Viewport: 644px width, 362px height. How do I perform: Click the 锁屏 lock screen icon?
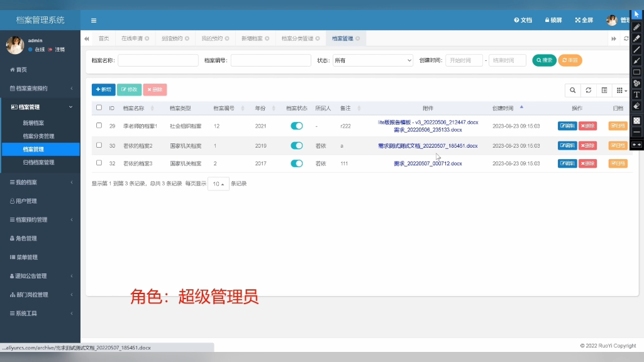(553, 20)
